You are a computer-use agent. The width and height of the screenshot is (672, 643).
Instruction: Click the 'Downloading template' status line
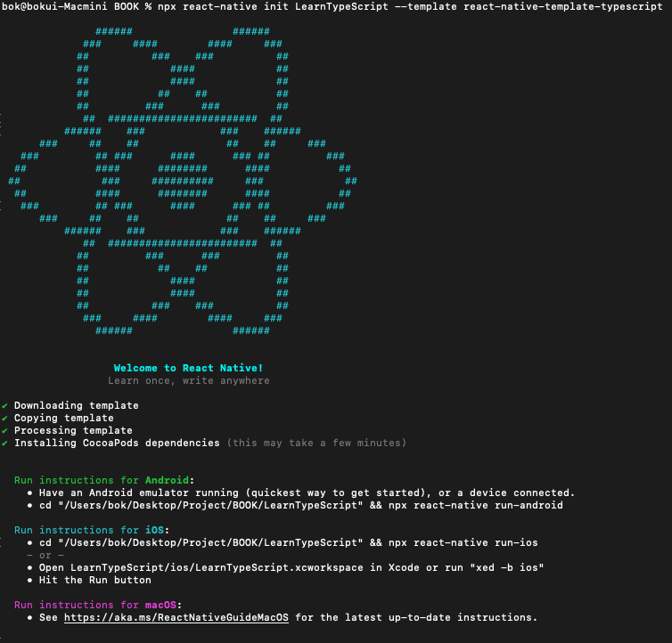77,405
